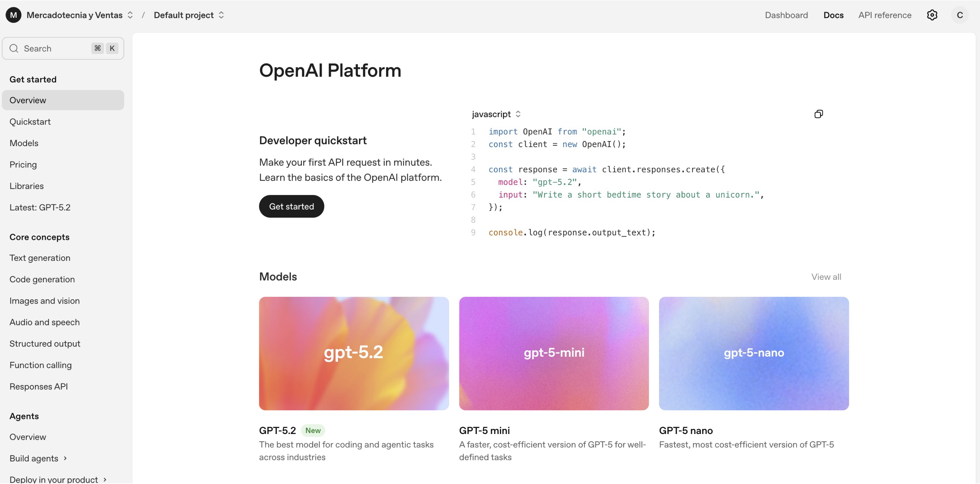This screenshot has width=980, height=484.
Task: Open the API reference tab
Action: [884, 15]
